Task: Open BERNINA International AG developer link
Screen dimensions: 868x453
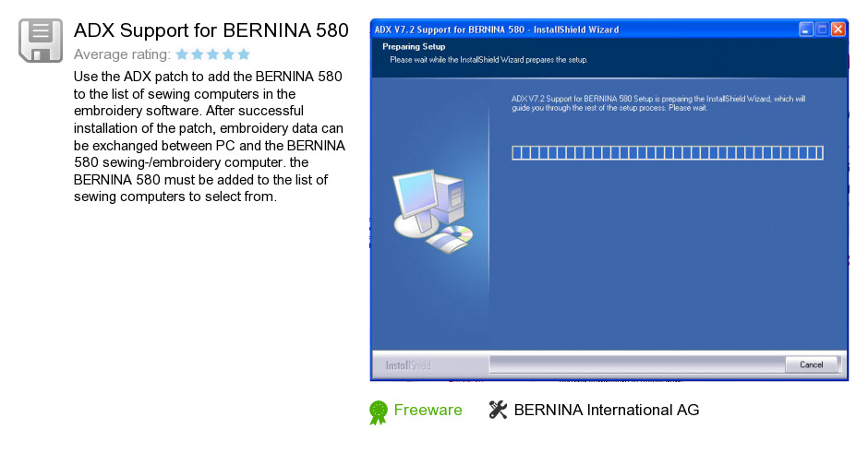Action: [x=607, y=410]
